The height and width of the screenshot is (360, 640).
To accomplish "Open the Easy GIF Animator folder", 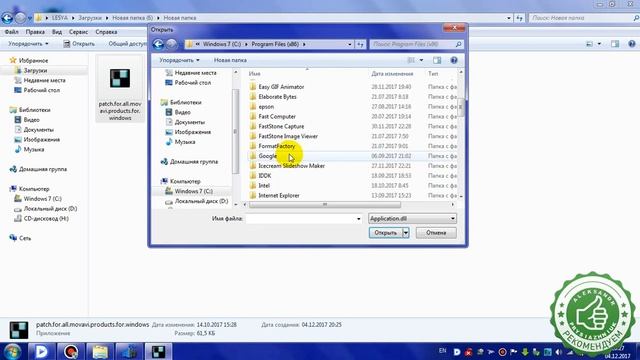I will coord(281,87).
